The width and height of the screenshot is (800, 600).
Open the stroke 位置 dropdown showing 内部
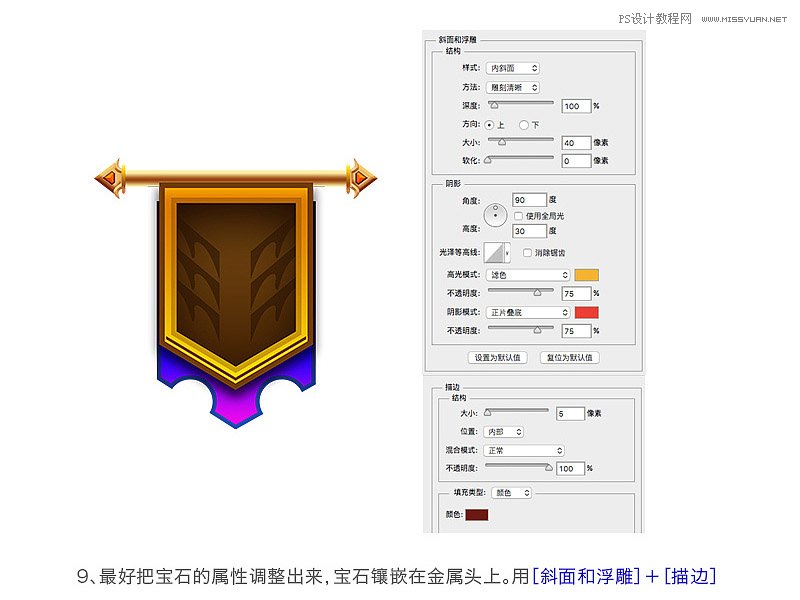(503, 431)
